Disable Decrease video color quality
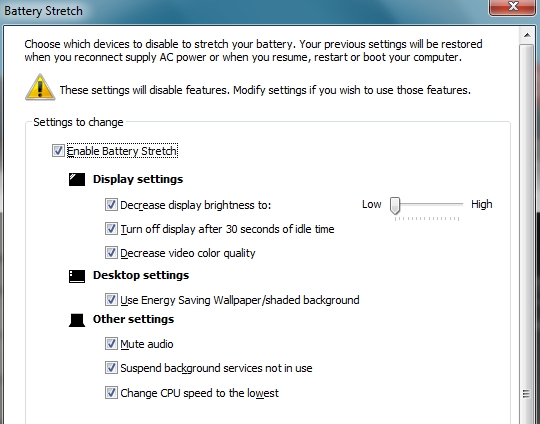The height and width of the screenshot is (424, 540). point(111,253)
